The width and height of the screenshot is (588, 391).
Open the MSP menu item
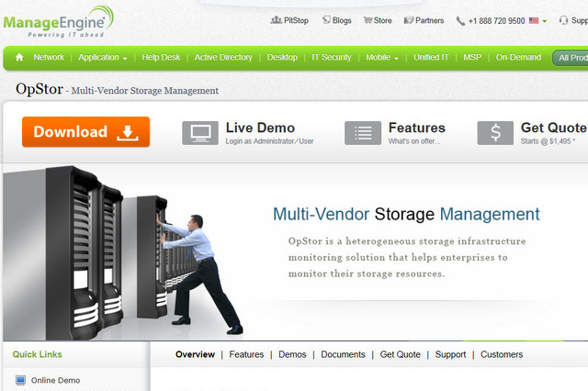click(x=472, y=57)
